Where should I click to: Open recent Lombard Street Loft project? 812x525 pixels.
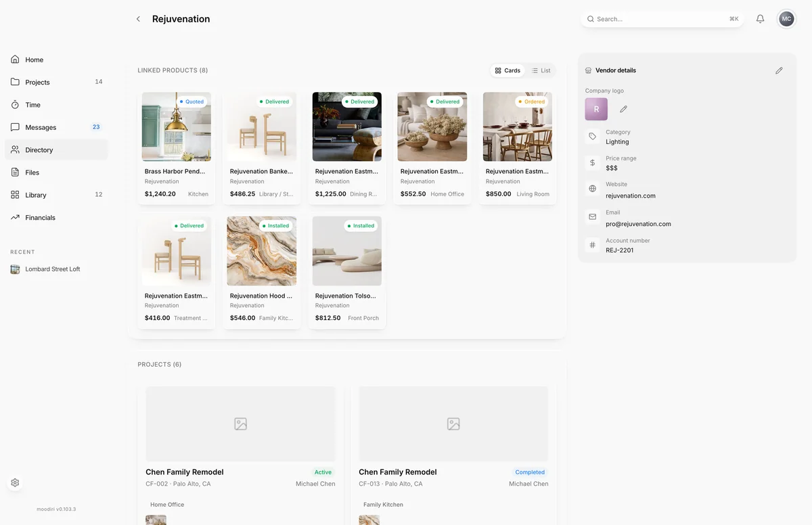56,269
